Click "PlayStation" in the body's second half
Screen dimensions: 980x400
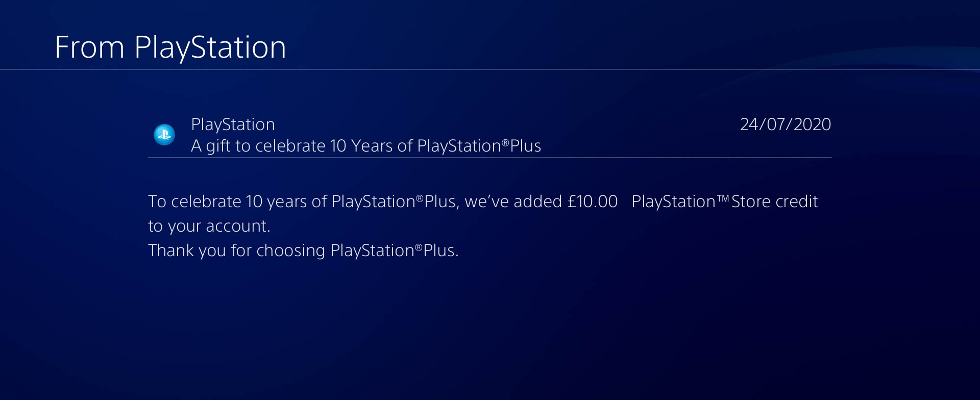coord(673,202)
